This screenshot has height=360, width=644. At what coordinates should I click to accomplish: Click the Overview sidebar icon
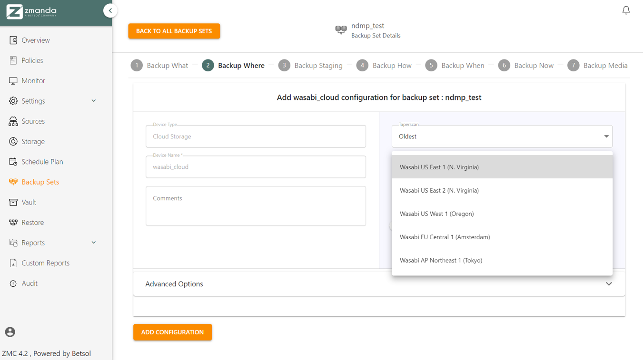coord(13,40)
